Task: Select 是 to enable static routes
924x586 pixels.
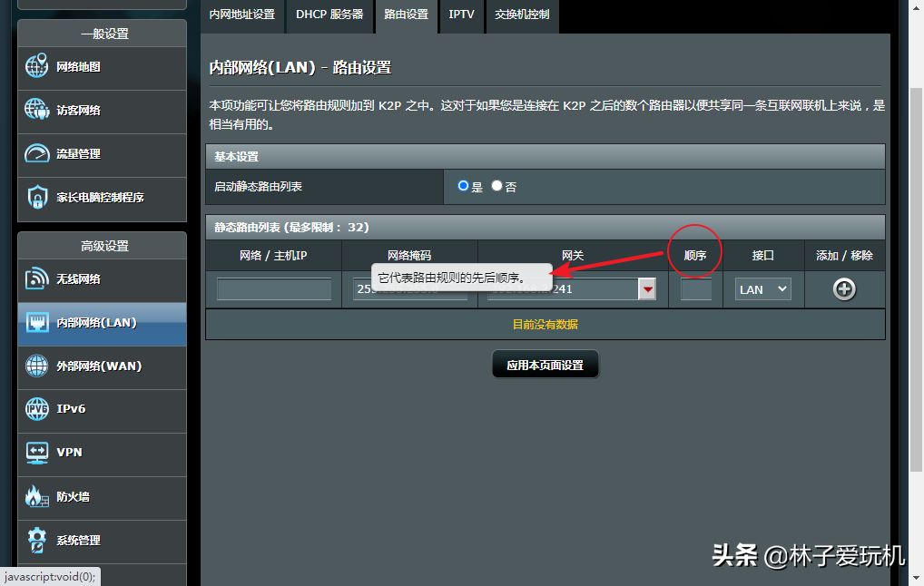Action: tap(464, 186)
